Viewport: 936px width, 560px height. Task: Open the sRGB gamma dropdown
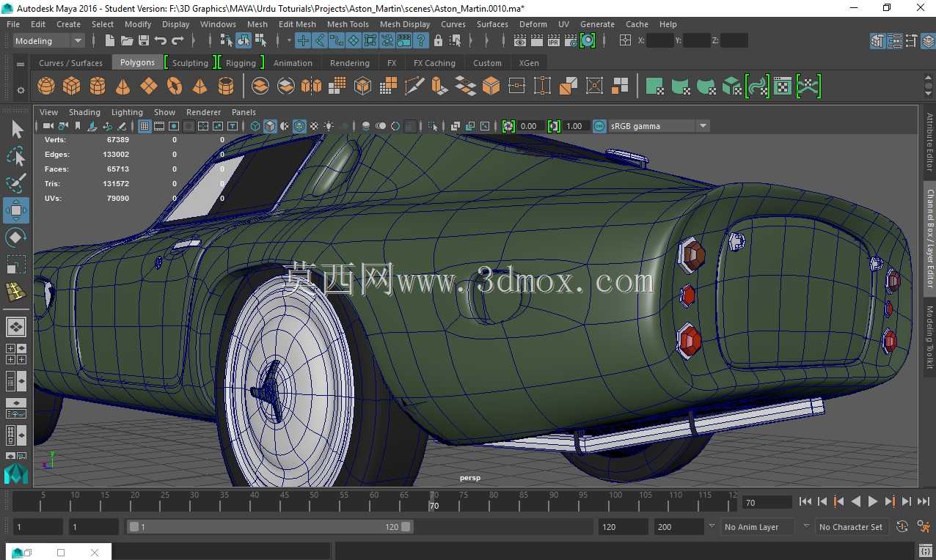click(659, 126)
